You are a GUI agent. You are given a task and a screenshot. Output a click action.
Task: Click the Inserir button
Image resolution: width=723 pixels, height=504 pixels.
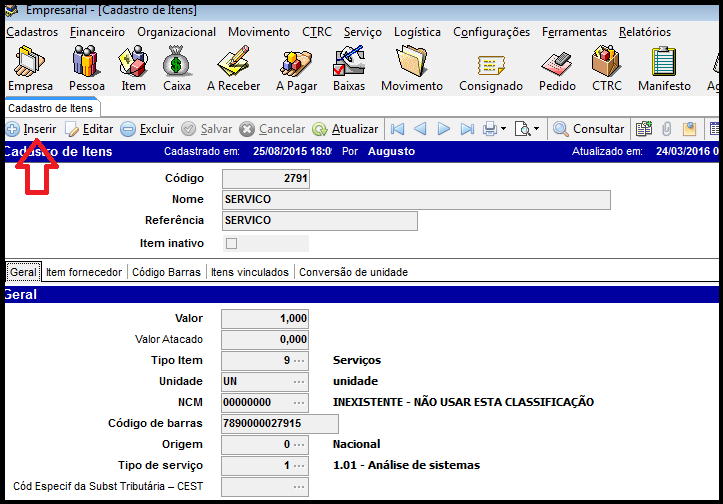pos(31,129)
